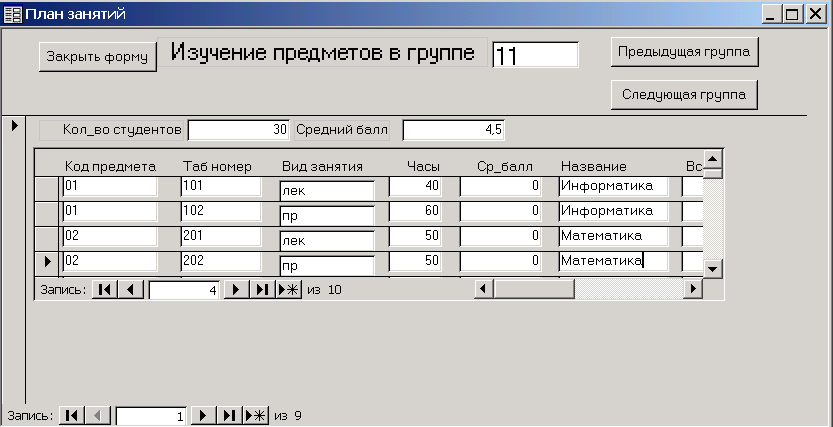The width and height of the screenshot is (833, 427).
Task: Minimize the План занятий window
Action: click(771, 14)
